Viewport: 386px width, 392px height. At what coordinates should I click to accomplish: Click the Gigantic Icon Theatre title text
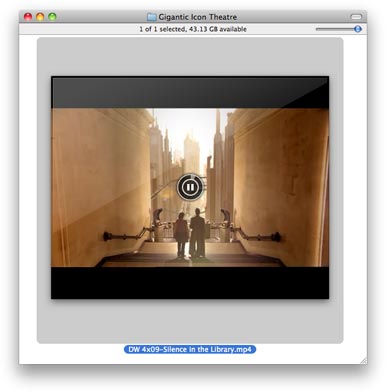pyautogui.click(x=198, y=17)
